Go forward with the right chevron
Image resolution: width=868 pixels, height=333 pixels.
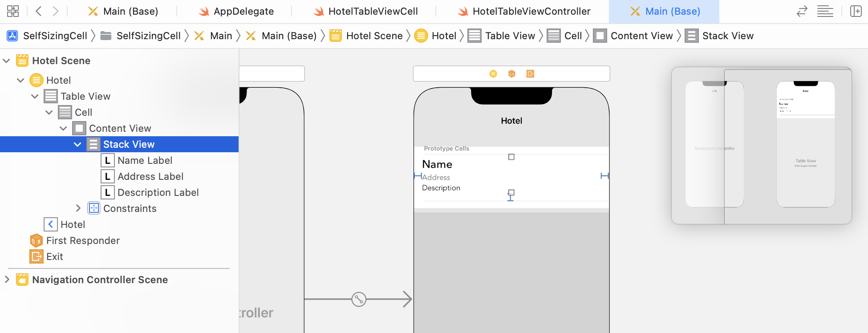[55, 11]
